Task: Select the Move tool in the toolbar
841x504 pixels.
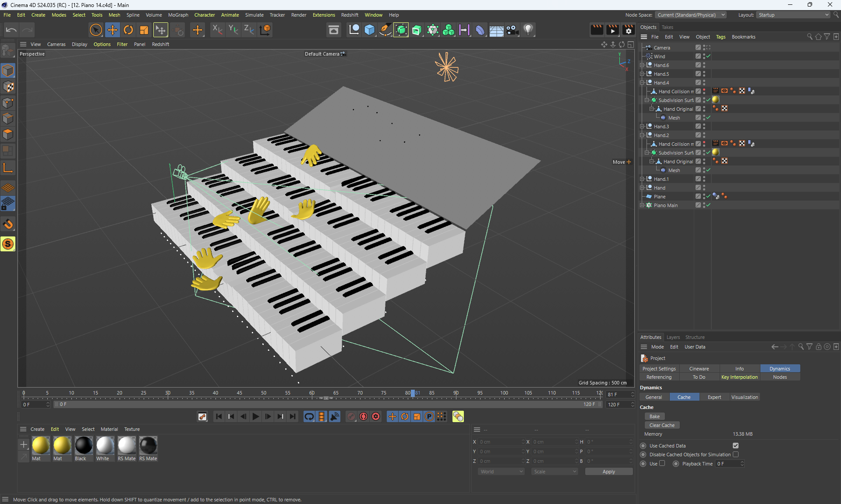Action: pyautogui.click(x=113, y=30)
